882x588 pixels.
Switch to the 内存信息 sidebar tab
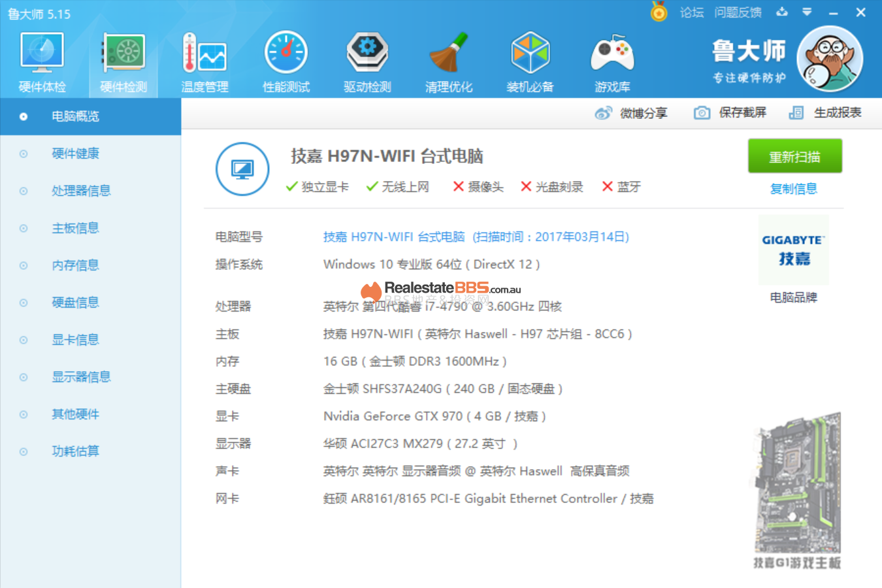[75, 265]
